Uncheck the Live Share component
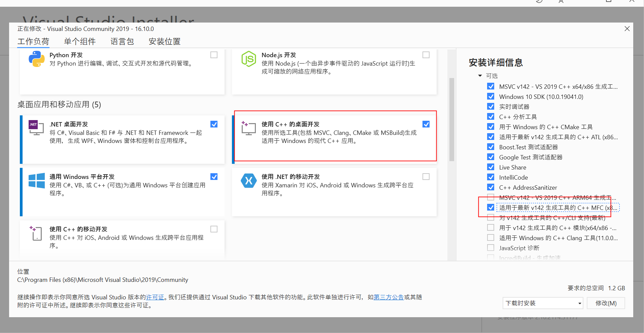644x333 pixels. 491,167
